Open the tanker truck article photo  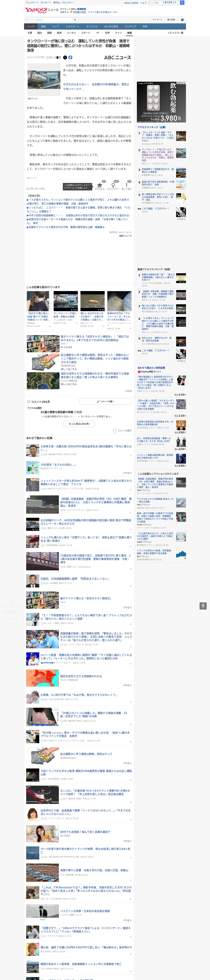(x=44, y=80)
